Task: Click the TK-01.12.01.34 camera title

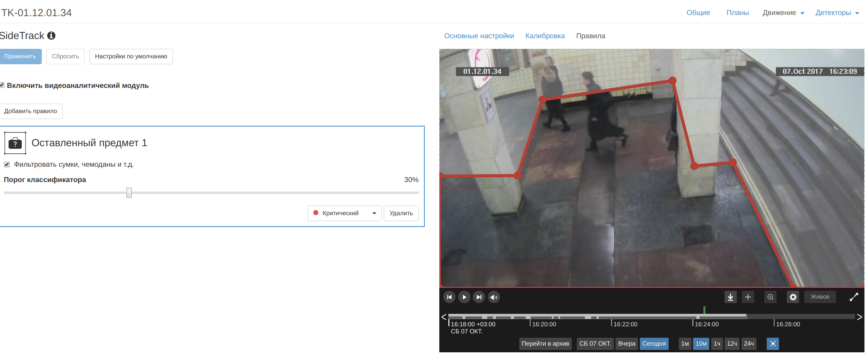Action: tap(36, 13)
